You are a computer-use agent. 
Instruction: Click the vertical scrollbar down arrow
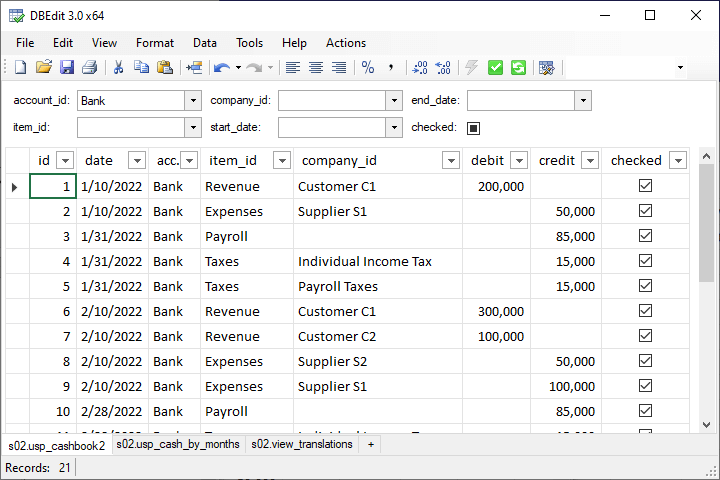(x=706, y=424)
